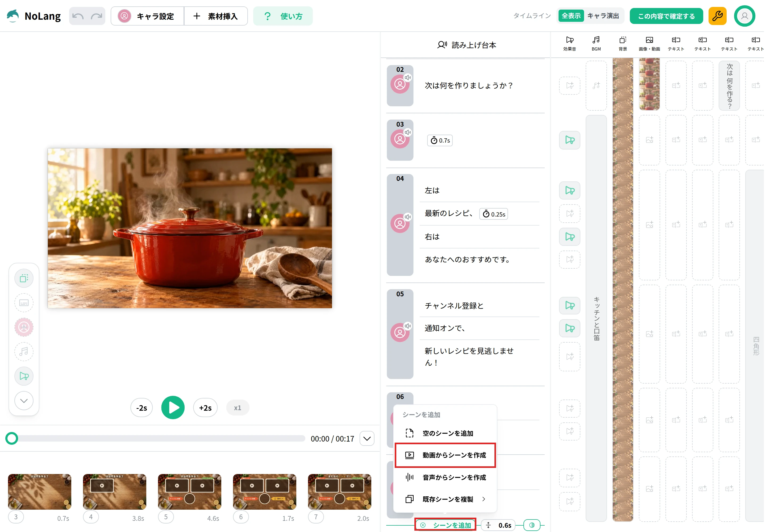Click 素材挿入 to insert material

[x=216, y=16]
